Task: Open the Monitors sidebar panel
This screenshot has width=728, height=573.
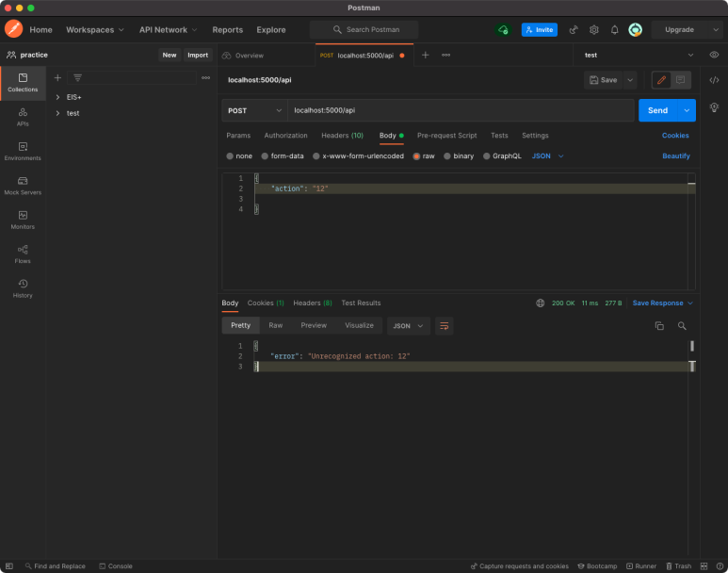Action: tap(23, 221)
